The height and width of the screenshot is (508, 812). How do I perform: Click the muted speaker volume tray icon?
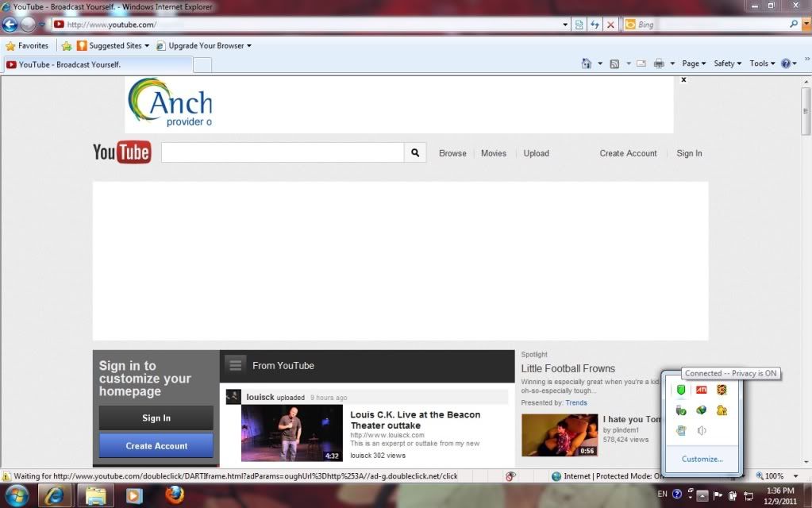[701, 430]
